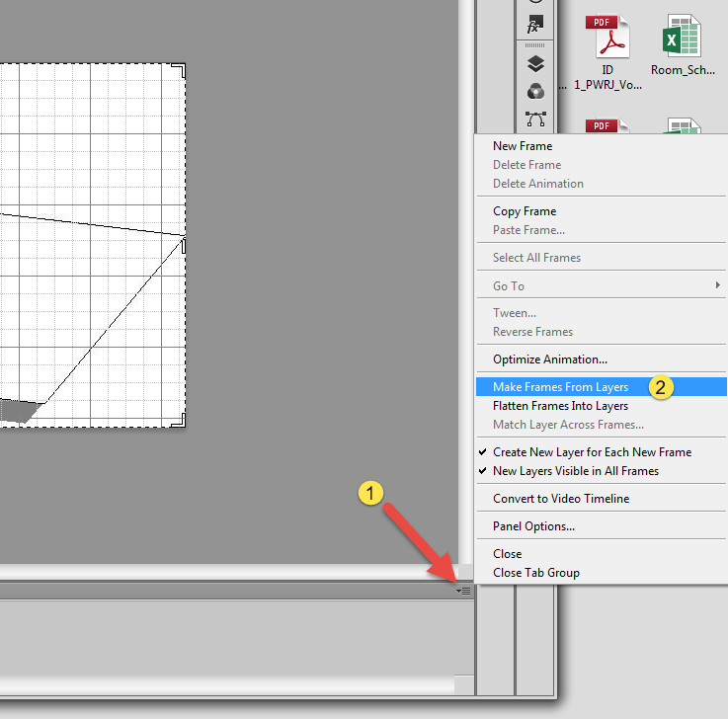Image resolution: width=728 pixels, height=719 pixels.
Task: Open the Channels panel icon
Action: click(x=535, y=91)
